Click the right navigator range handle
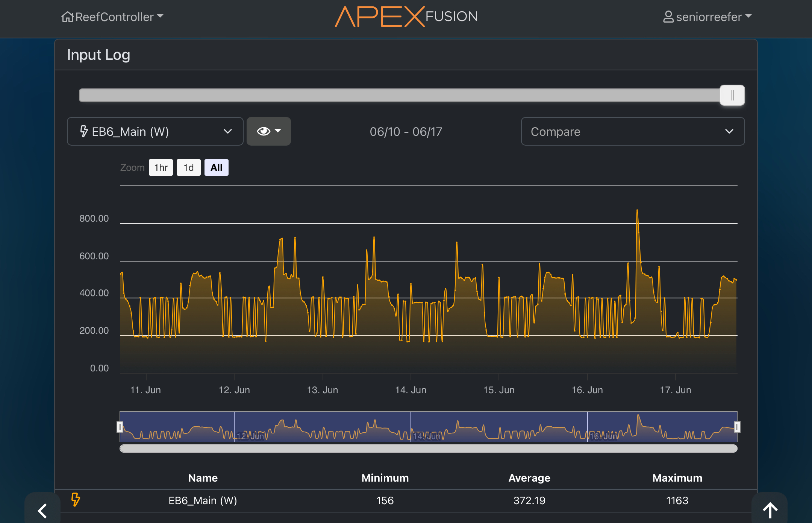812x523 pixels. point(737,427)
